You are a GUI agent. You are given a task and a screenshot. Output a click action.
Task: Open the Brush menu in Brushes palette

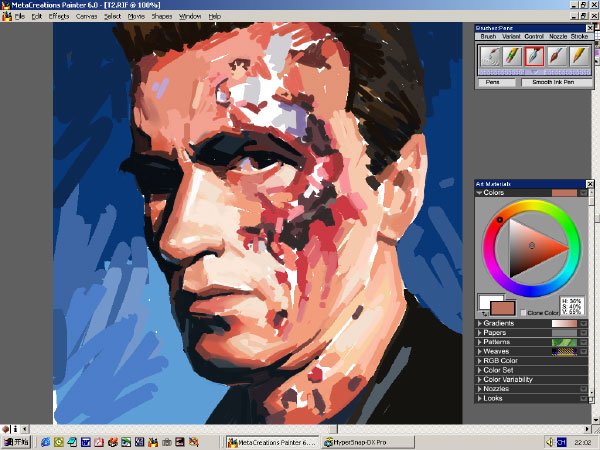[488, 36]
